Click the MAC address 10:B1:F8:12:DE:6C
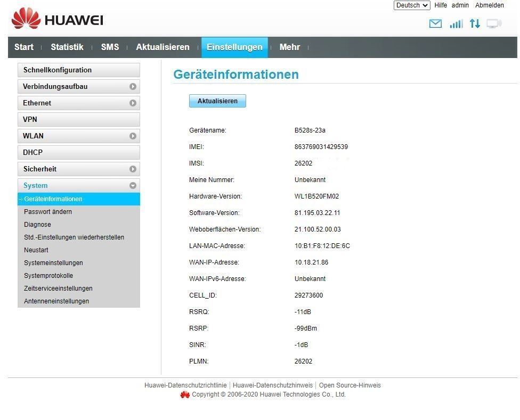Screen dimensions: 520x420 coord(322,246)
